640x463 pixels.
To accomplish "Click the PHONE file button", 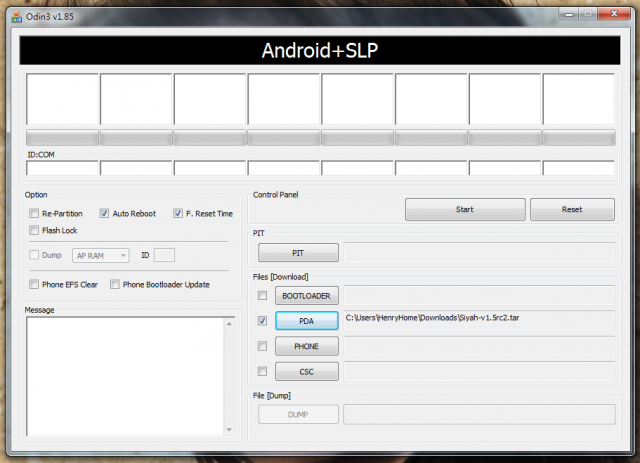I will 307,346.
